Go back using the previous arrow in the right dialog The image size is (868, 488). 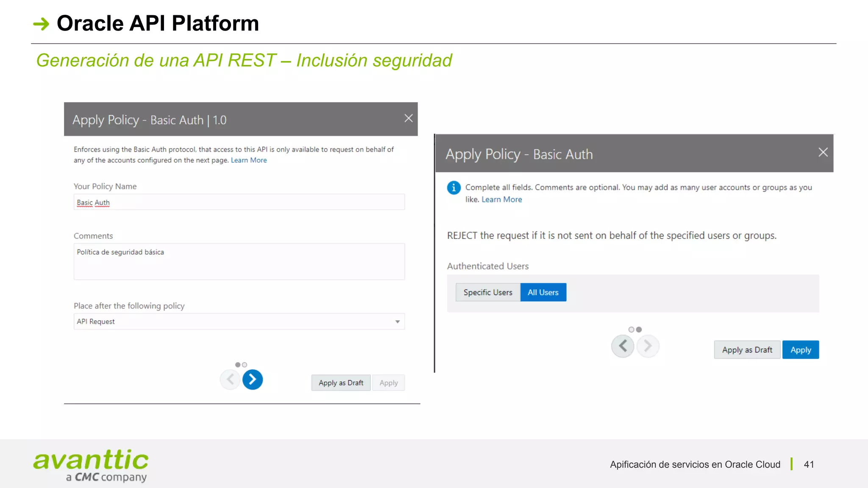tap(623, 346)
